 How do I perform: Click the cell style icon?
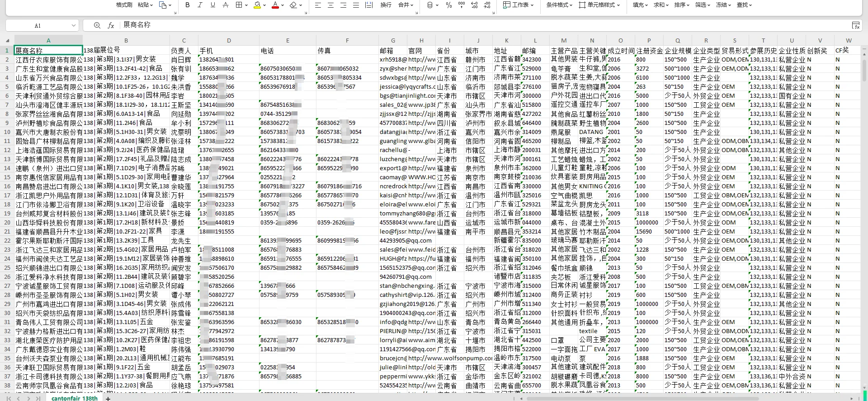582,5
